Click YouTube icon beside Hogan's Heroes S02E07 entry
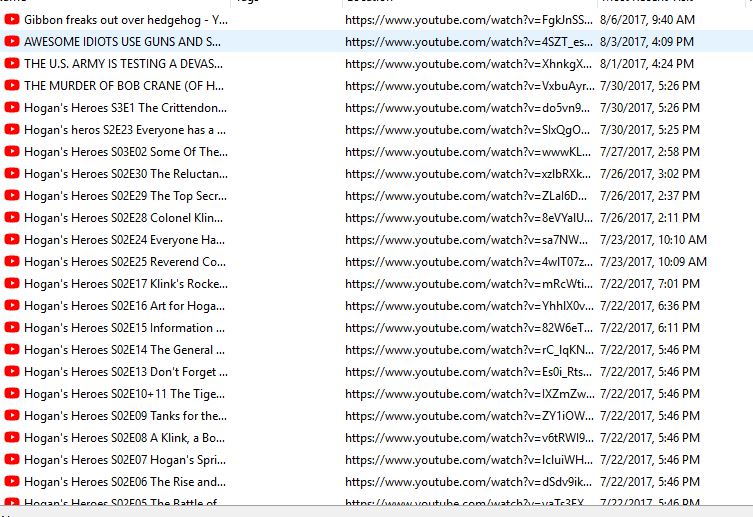Viewport: 753px width, 517px height. point(12,459)
